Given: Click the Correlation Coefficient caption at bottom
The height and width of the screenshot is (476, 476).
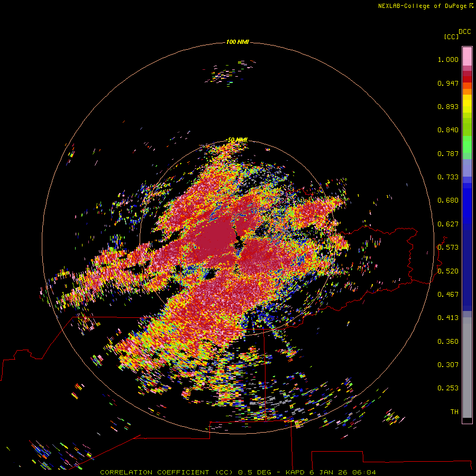Looking at the screenshot, I should pyautogui.click(x=237, y=472).
